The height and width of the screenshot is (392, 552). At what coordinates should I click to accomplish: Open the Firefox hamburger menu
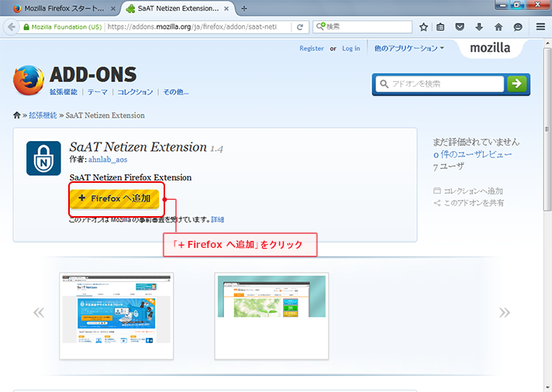[x=540, y=27]
